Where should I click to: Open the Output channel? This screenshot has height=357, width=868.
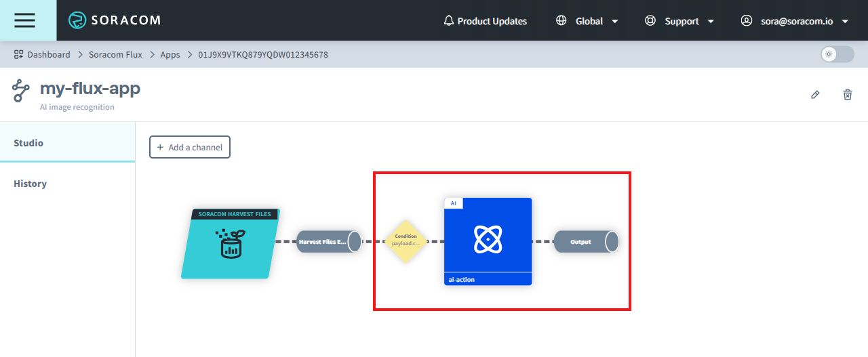(587, 241)
